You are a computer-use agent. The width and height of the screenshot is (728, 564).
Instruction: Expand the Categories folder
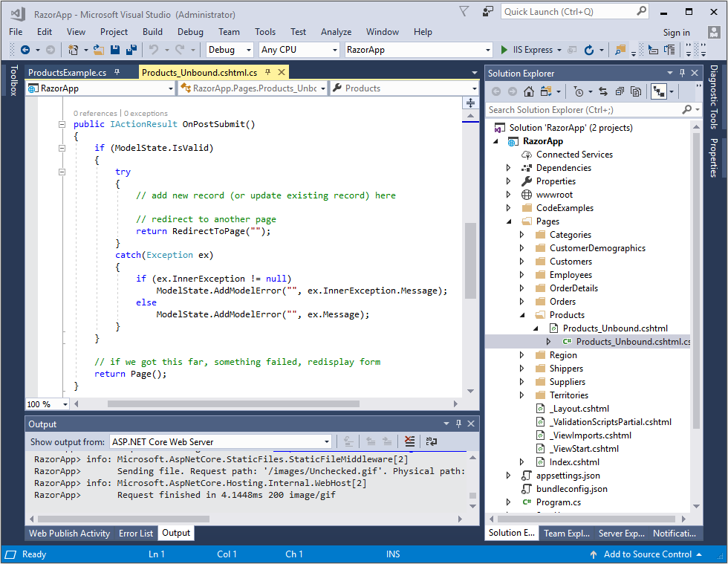(521, 235)
